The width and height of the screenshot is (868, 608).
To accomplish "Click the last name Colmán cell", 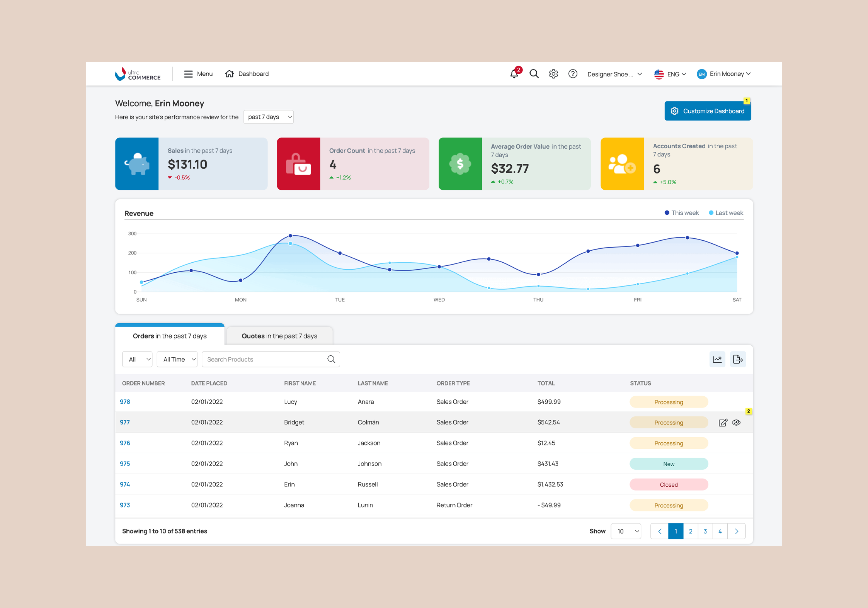I will click(x=368, y=422).
